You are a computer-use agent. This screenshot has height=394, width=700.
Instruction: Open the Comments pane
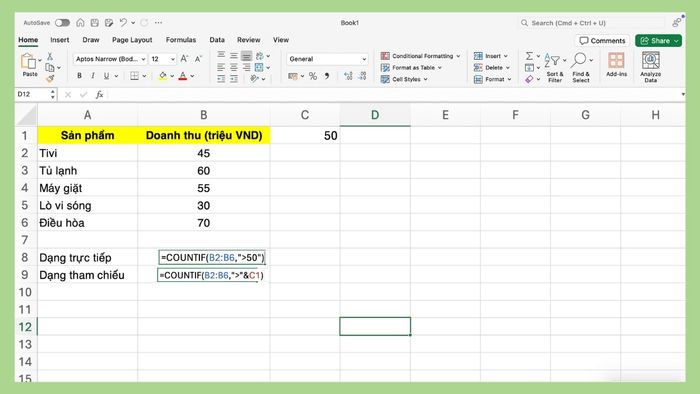(x=602, y=41)
